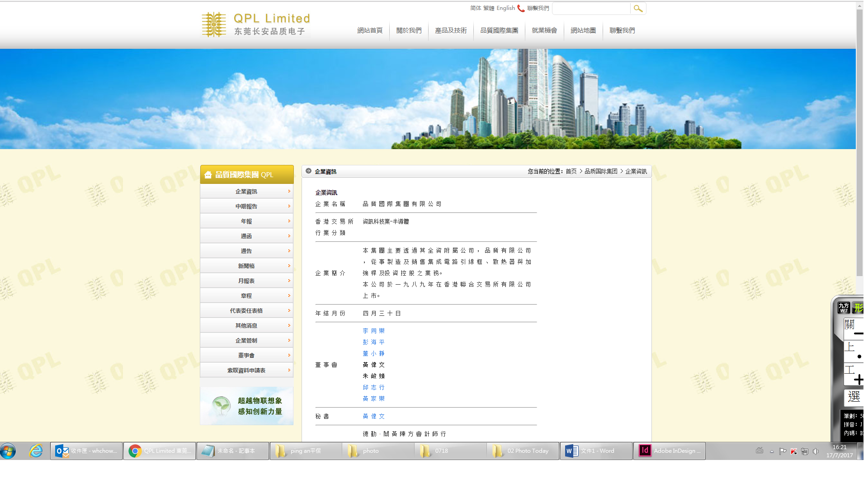Click the QPL Limited logo

255,24
